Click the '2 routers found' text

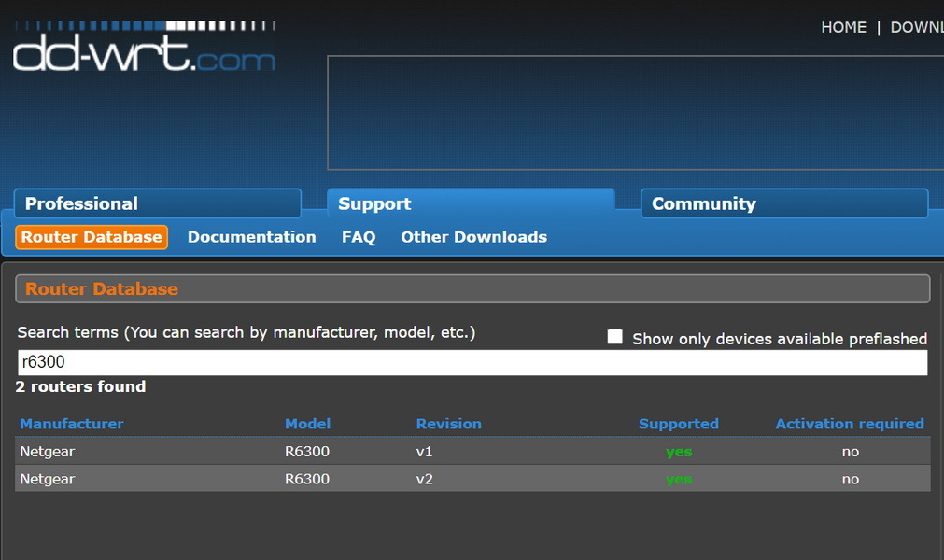coord(80,386)
